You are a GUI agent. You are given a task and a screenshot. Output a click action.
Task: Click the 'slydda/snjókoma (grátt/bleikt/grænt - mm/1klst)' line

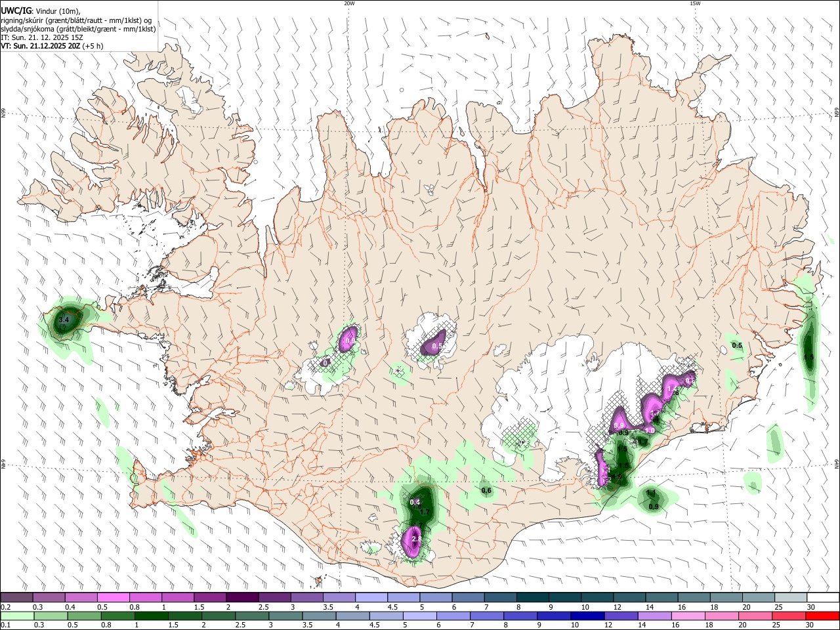click(x=78, y=29)
